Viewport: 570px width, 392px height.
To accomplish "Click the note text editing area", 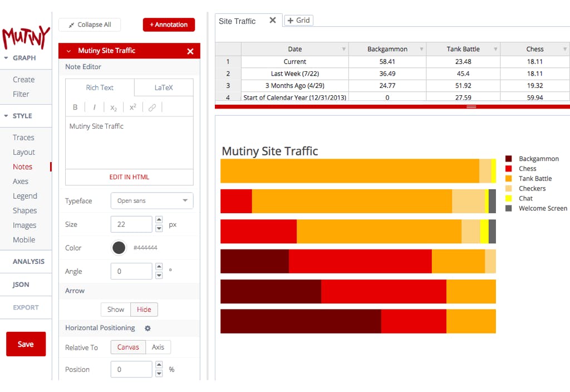I will click(129, 143).
